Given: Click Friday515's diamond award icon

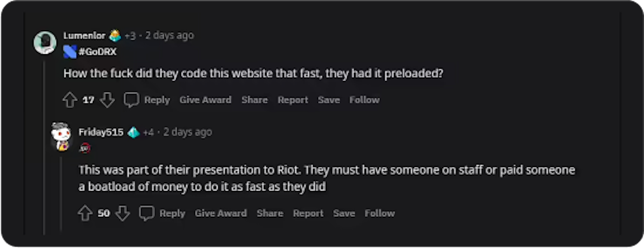Looking at the screenshot, I should [x=133, y=132].
